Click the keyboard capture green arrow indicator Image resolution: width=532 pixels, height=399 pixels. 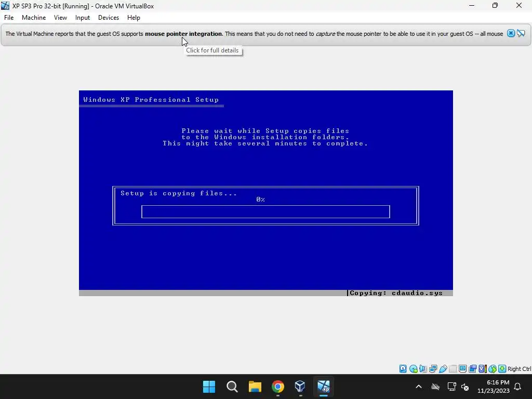coord(502,369)
